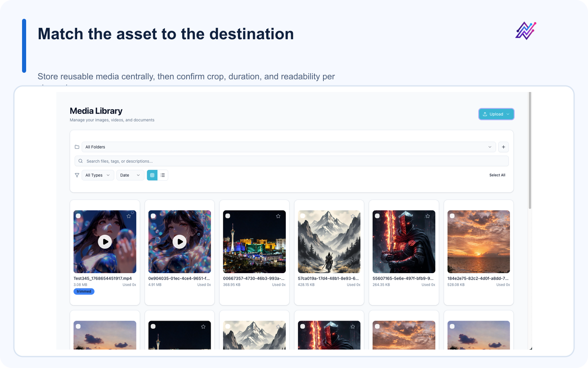Click the filename 0e904035-01ec-4ce4-9651-f...
Viewport: 588px width, 368px height.
pyautogui.click(x=179, y=278)
